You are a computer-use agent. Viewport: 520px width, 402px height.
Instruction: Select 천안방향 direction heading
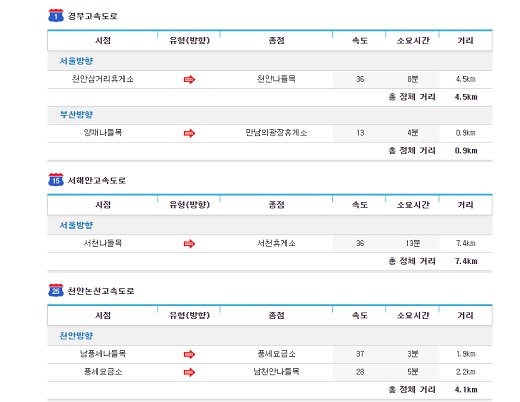pyautogui.click(x=76, y=336)
